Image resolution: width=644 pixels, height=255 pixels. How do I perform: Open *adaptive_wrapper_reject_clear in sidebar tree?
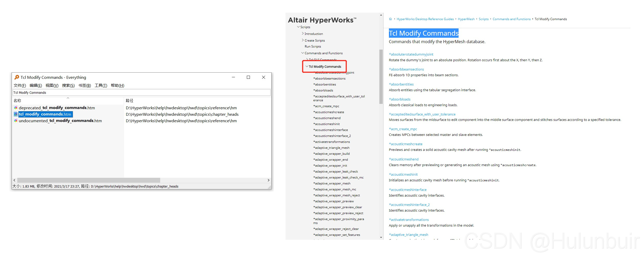click(336, 229)
